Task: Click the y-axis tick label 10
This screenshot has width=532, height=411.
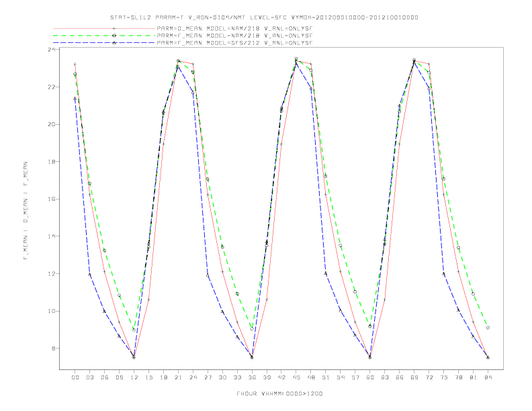Action: coord(52,311)
